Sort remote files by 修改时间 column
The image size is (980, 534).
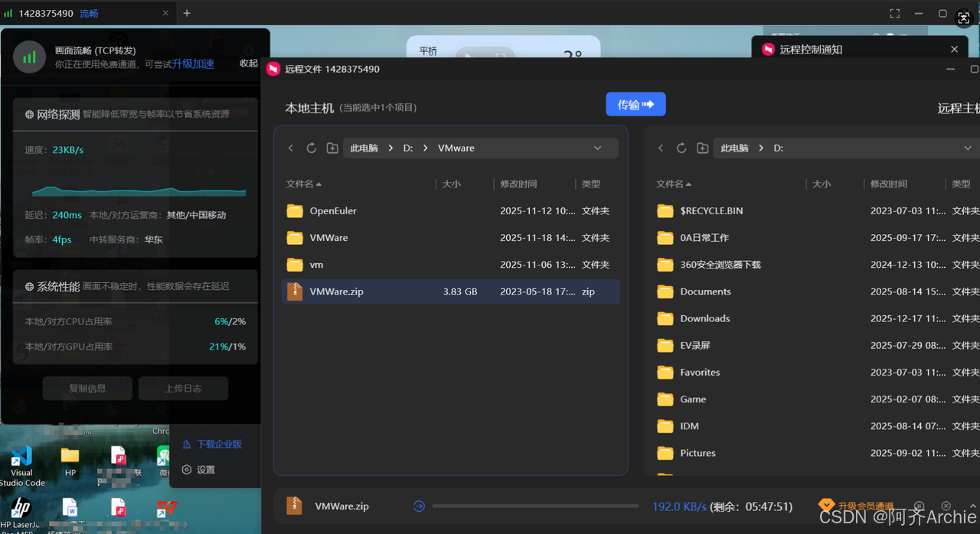[889, 184]
